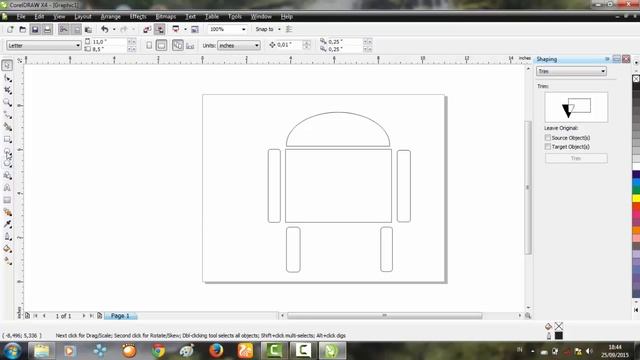Select the Rectangle tool in toolbox
This screenshot has width=640, height=360.
(7, 139)
